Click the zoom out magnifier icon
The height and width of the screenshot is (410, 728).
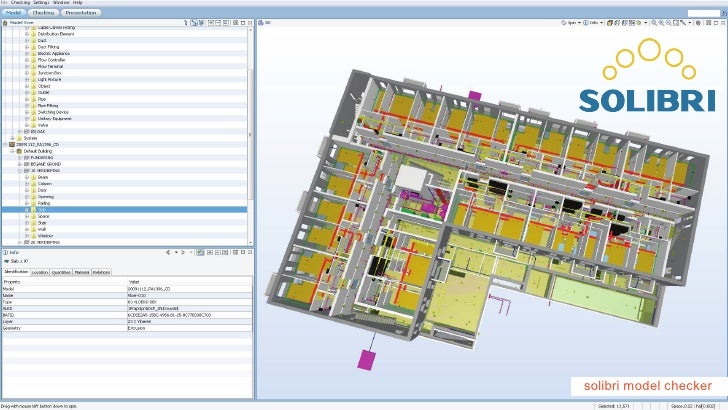tap(668, 22)
